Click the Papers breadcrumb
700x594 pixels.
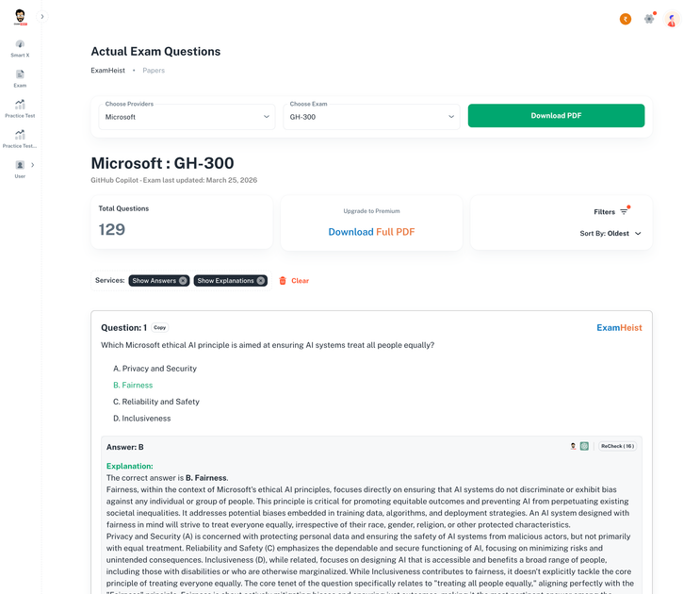pyautogui.click(x=154, y=71)
